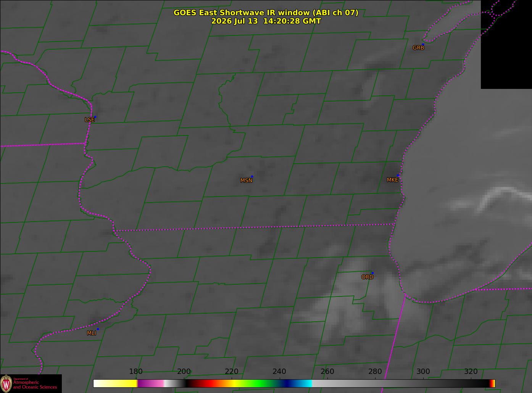The height and width of the screenshot is (393, 532).
Task: Click the University of Wisconsin crest logo
Action: coord(6,383)
